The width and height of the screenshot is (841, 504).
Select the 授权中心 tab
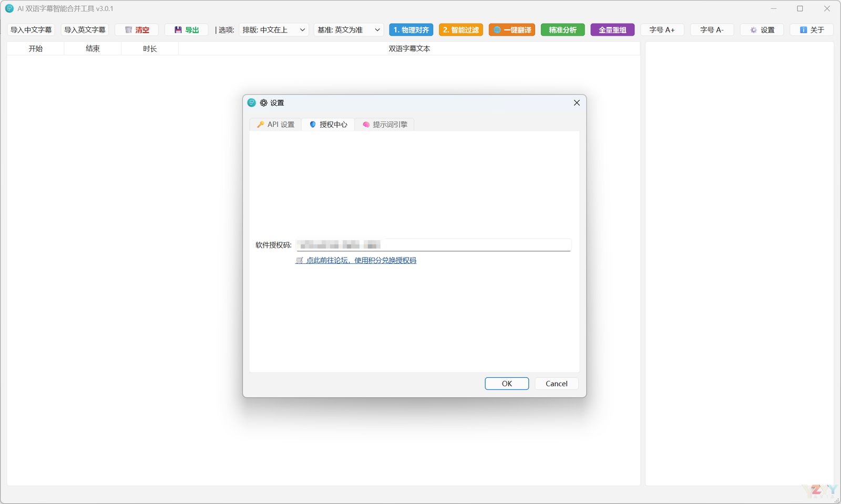tap(328, 125)
